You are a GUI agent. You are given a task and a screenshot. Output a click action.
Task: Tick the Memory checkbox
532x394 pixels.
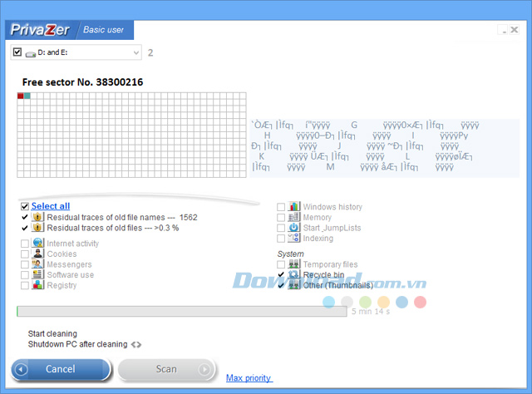coord(281,217)
